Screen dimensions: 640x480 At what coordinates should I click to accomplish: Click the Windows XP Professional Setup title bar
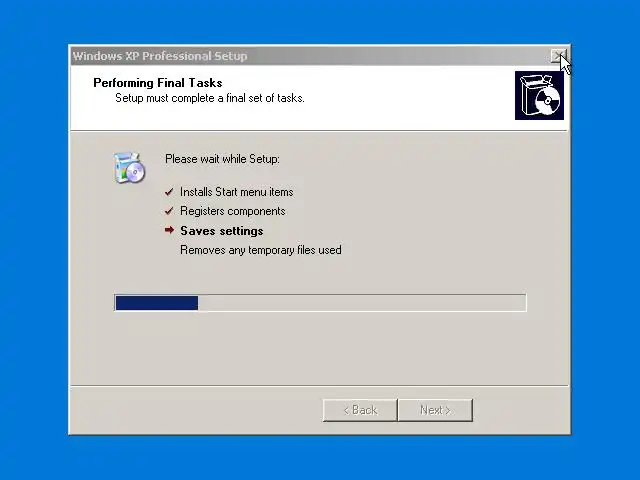310,56
